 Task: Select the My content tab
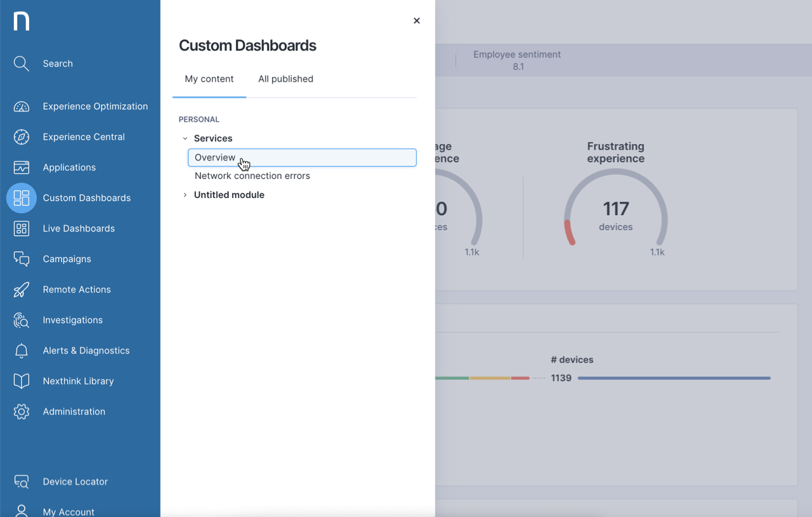click(209, 79)
